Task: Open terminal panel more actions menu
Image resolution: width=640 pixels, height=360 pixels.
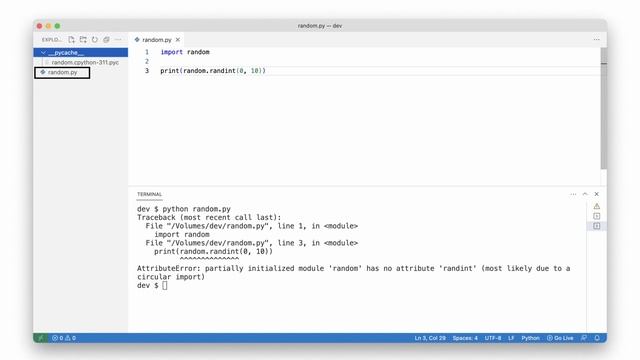Action: [x=573, y=194]
